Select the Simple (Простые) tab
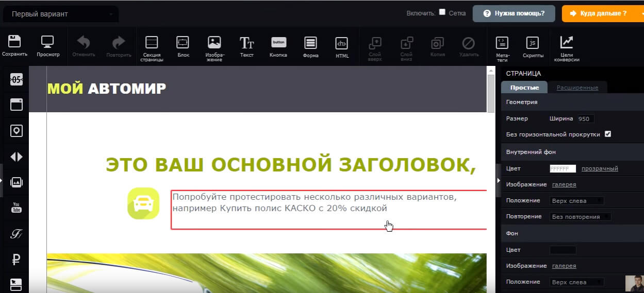This screenshot has height=293, width=644. (x=524, y=88)
